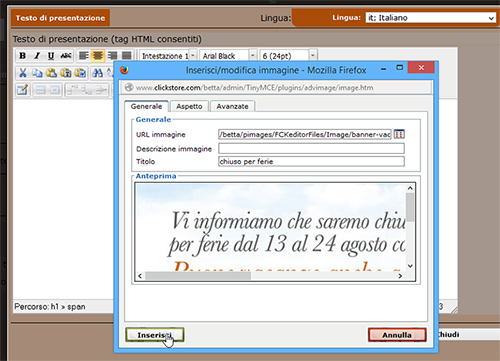Browse for image with URL field icon
The image size is (500, 361).
pos(399,134)
